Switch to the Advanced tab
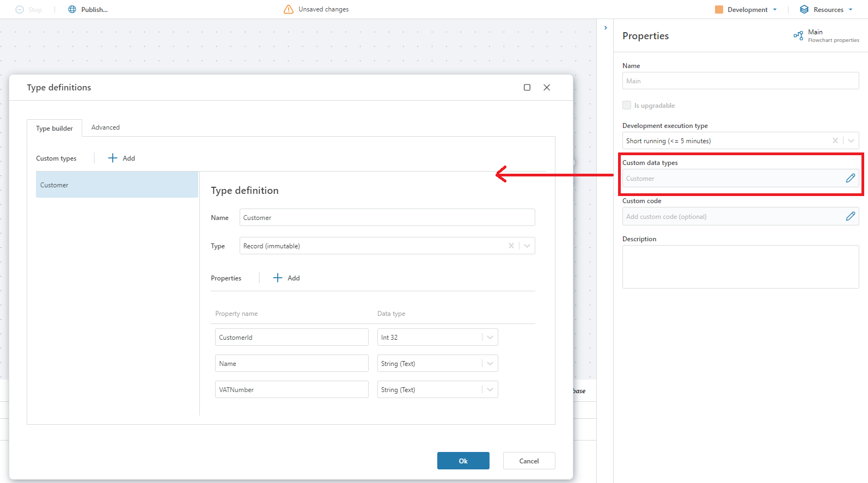This screenshot has height=483, width=868. tap(105, 127)
